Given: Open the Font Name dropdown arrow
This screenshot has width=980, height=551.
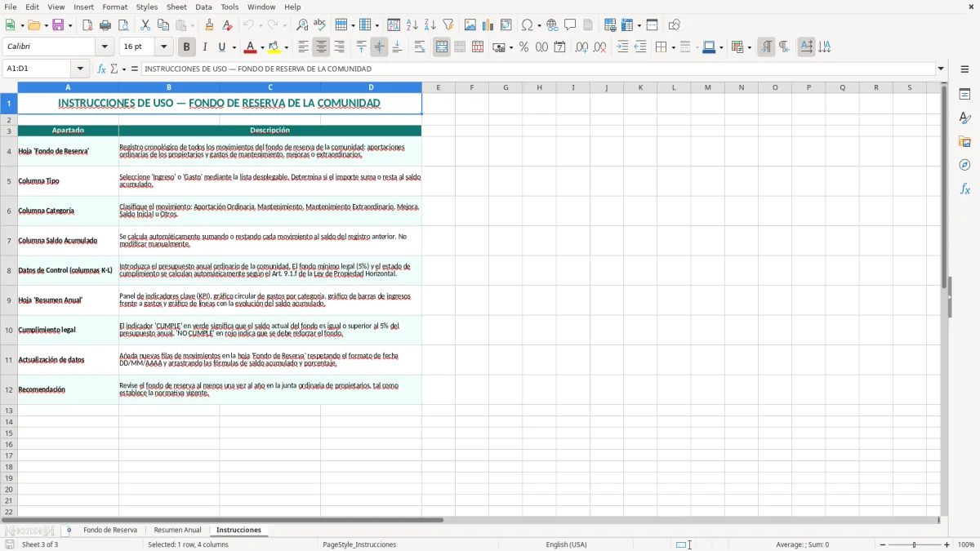Looking at the screenshot, I should tap(105, 47).
